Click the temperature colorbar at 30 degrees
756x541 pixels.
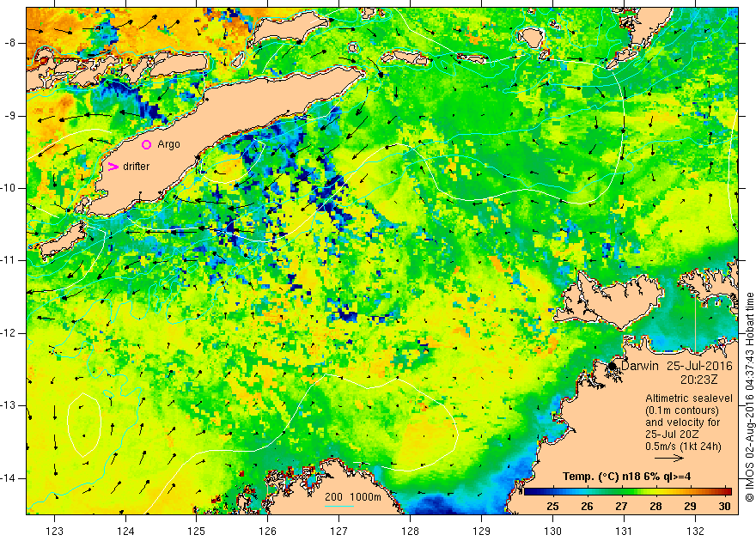point(725,491)
